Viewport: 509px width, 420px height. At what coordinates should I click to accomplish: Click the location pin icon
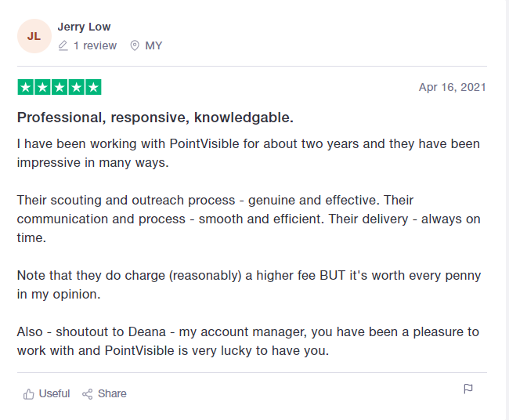click(x=135, y=45)
